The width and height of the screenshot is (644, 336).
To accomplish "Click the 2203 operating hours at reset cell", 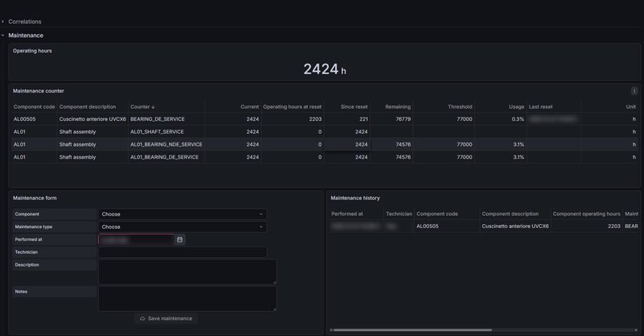I will click(316, 119).
